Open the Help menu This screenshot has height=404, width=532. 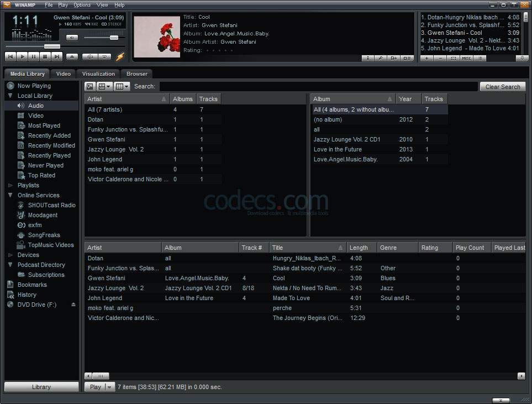pyautogui.click(x=119, y=5)
